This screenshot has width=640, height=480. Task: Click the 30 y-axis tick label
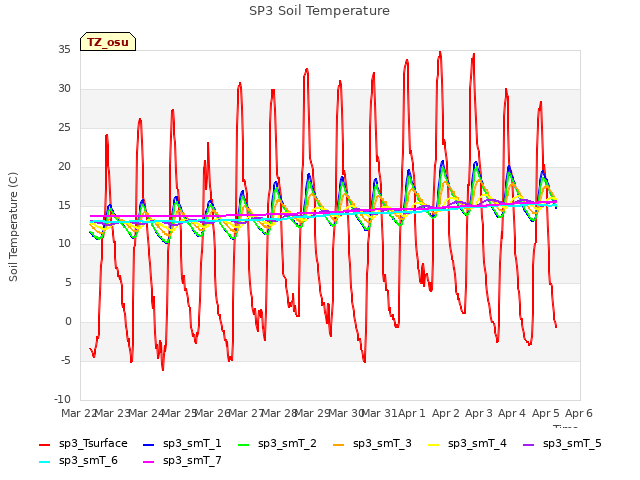[x=64, y=89]
